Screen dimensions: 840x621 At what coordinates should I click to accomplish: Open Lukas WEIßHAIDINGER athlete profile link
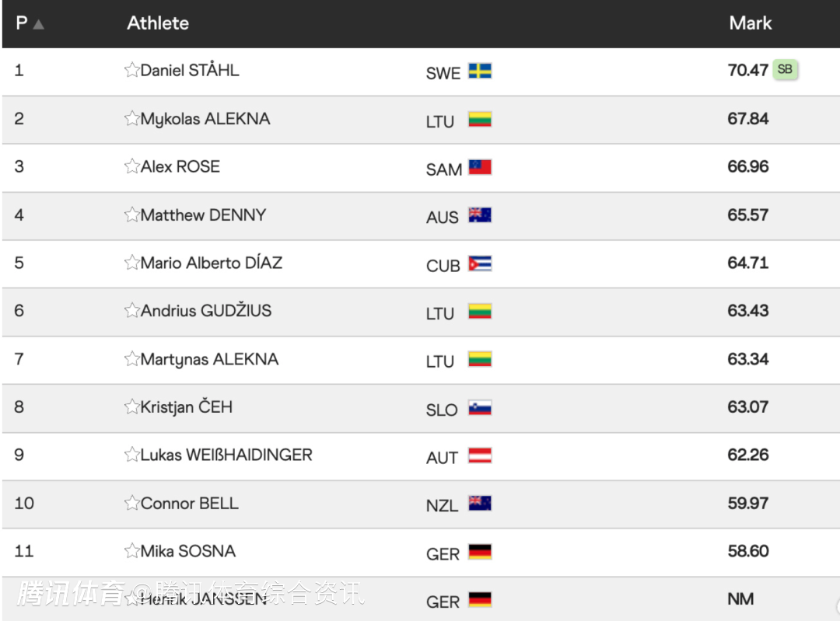click(x=226, y=455)
